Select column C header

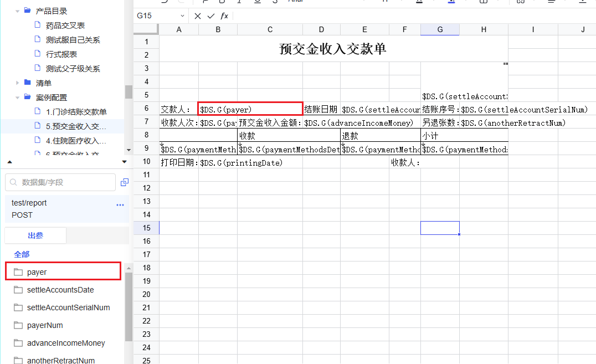[270, 30]
